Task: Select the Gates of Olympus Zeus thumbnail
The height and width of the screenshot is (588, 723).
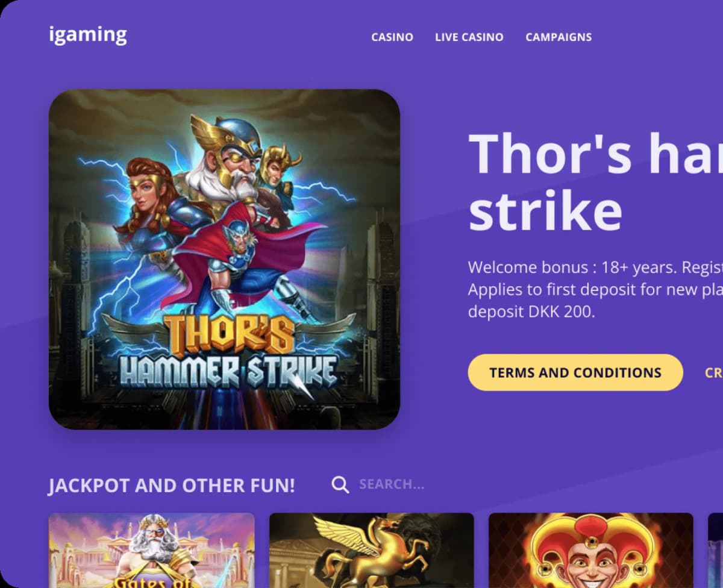Action: (152, 550)
